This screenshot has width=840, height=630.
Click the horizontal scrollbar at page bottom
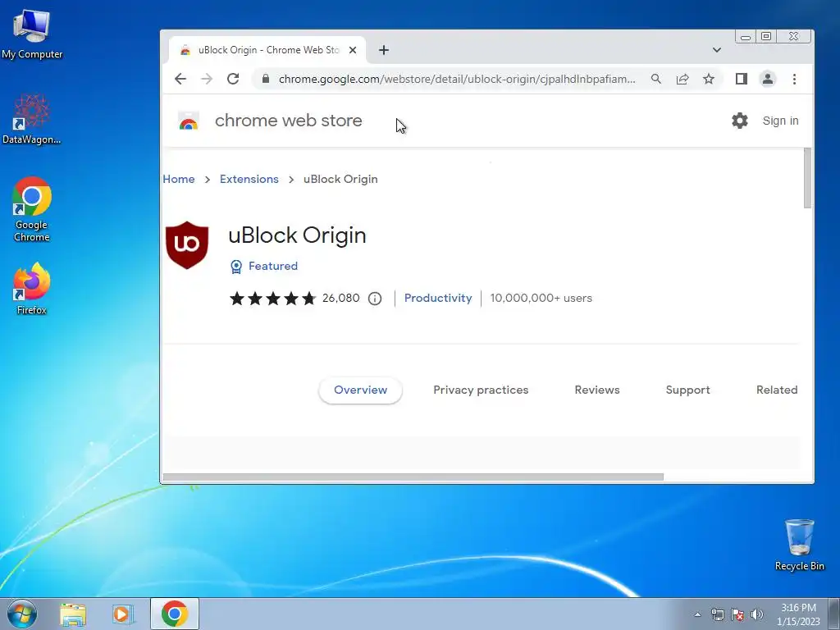(413, 477)
